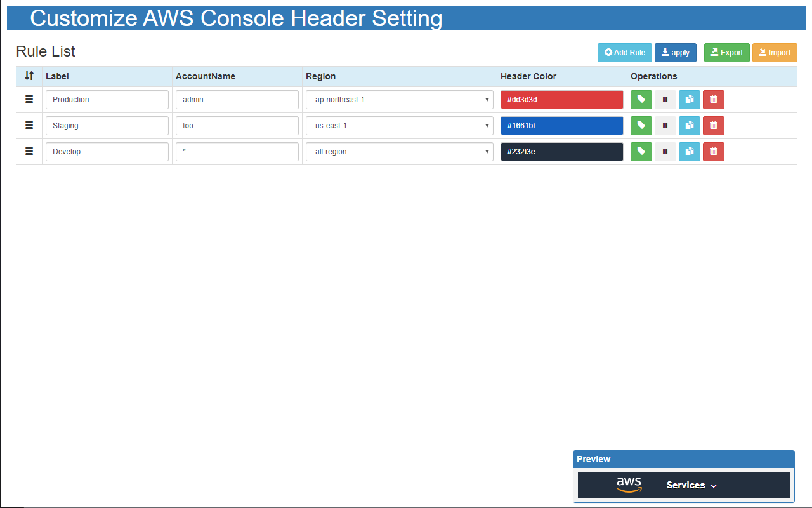Delete the Staging rule via the trash icon
The width and height of the screenshot is (812, 508).
coord(713,126)
